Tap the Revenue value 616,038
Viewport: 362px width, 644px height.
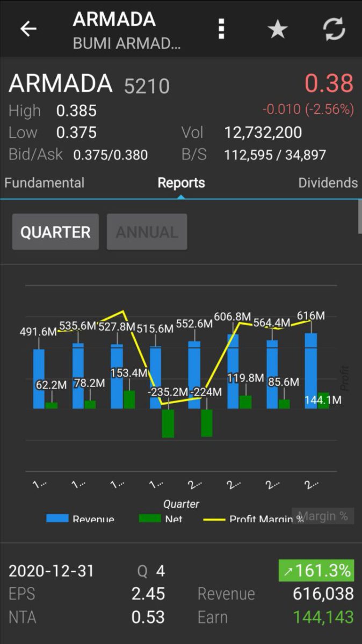coord(323,594)
